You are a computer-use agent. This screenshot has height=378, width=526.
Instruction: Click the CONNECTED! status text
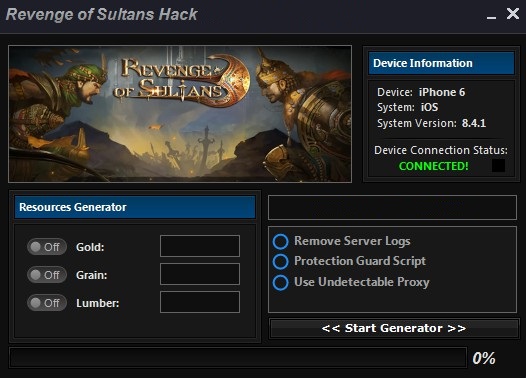[433, 166]
